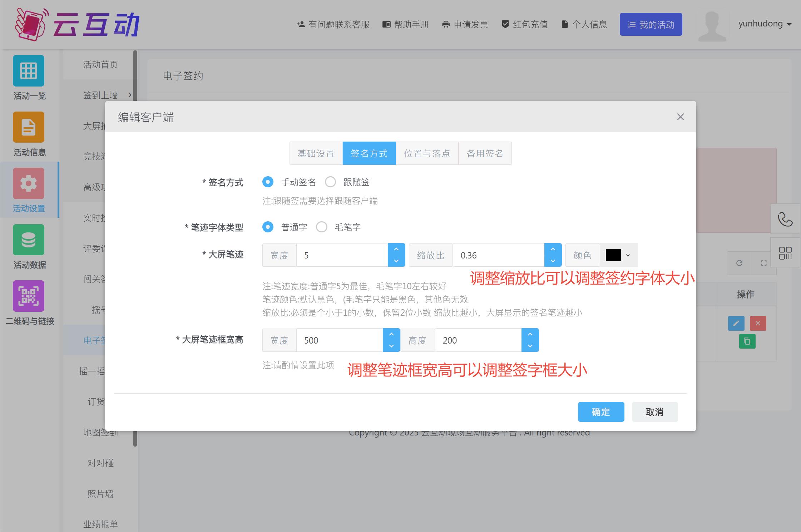Switch to the 备用签名 tab
This screenshot has width=801, height=532.
[485, 153]
